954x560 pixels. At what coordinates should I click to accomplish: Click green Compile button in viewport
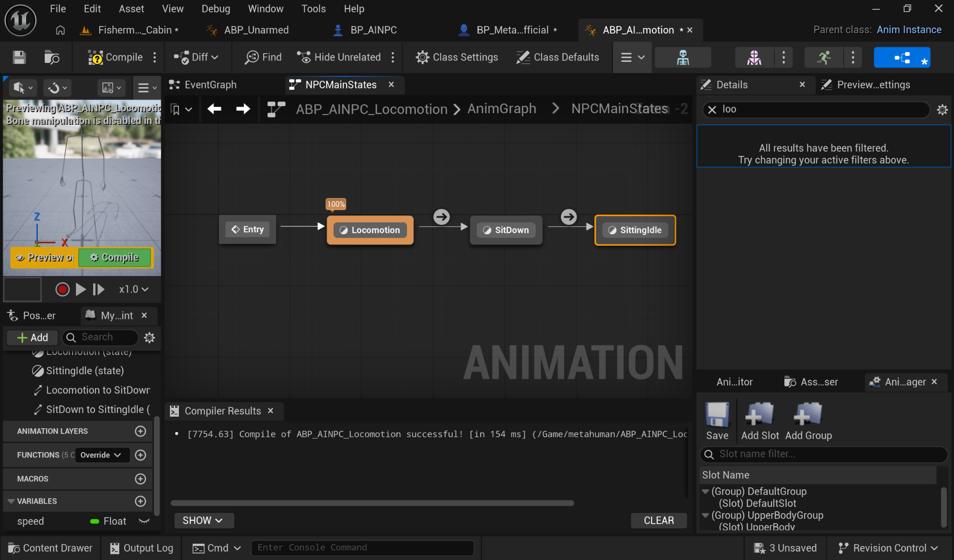(115, 257)
